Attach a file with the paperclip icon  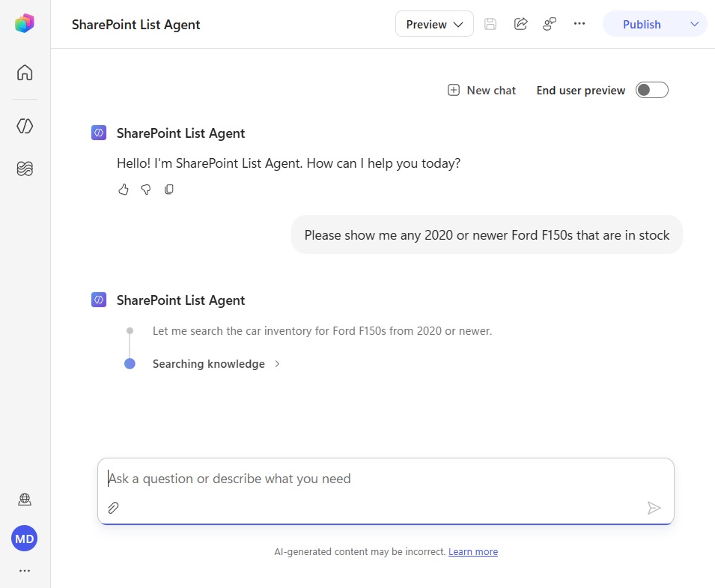(x=113, y=508)
